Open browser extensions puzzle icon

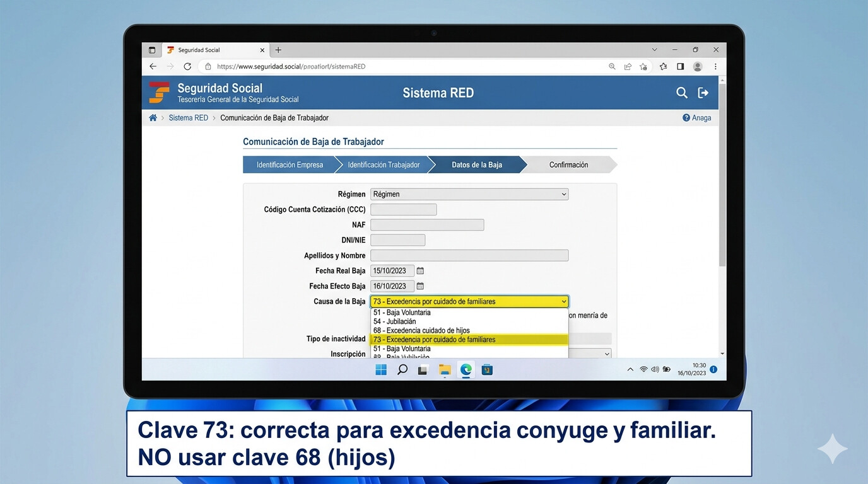pyautogui.click(x=663, y=66)
